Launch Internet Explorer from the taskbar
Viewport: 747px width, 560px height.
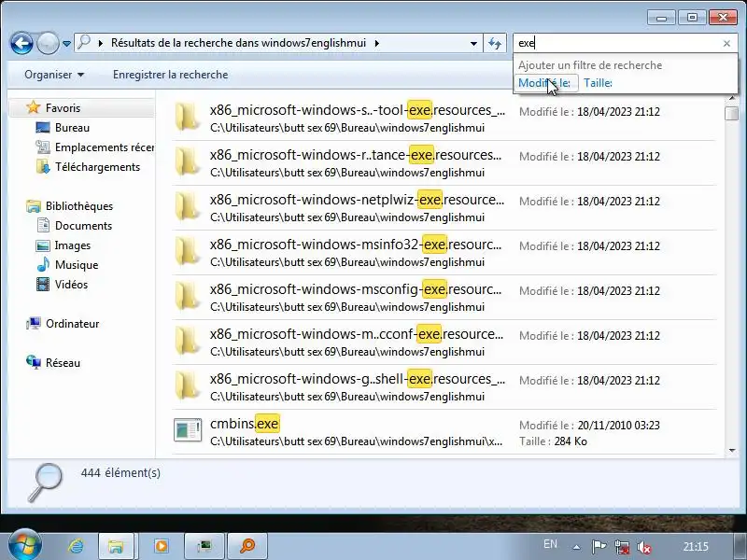(77, 546)
